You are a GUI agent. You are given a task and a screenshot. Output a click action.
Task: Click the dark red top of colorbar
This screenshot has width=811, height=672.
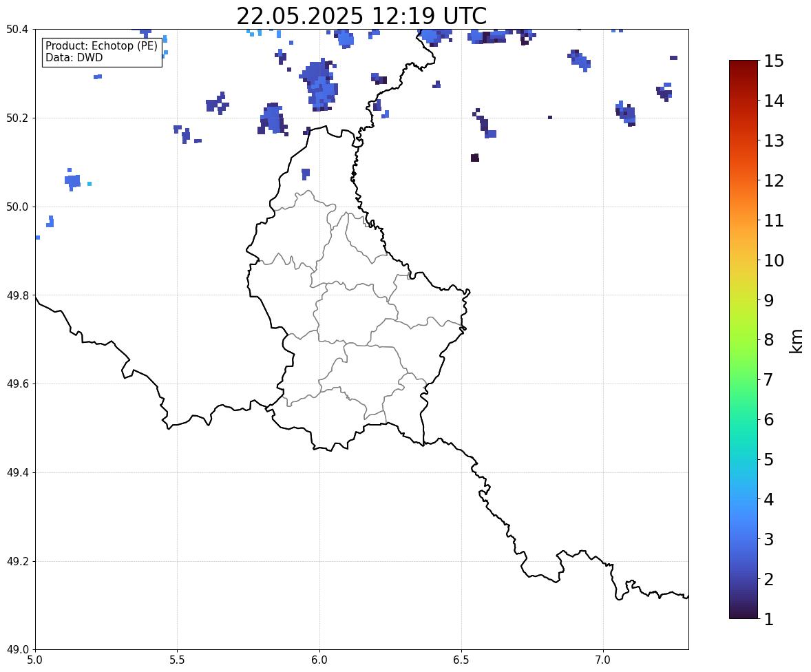point(744,65)
